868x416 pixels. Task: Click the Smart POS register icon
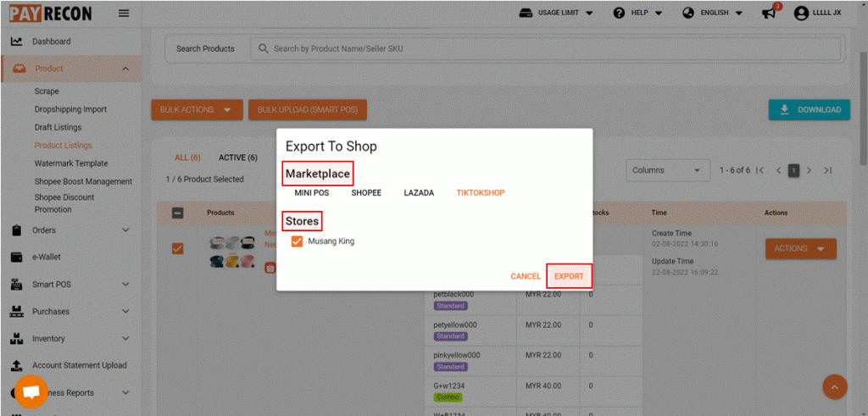(17, 285)
